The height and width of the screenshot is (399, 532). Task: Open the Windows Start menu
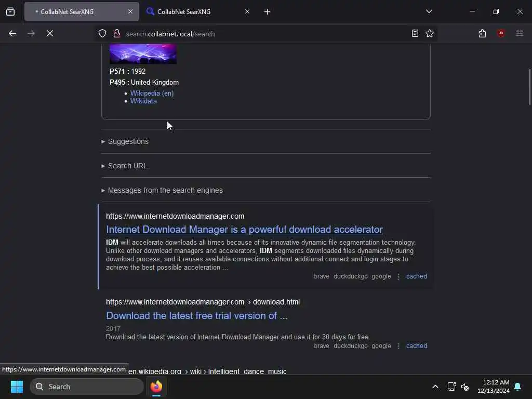[17, 387]
